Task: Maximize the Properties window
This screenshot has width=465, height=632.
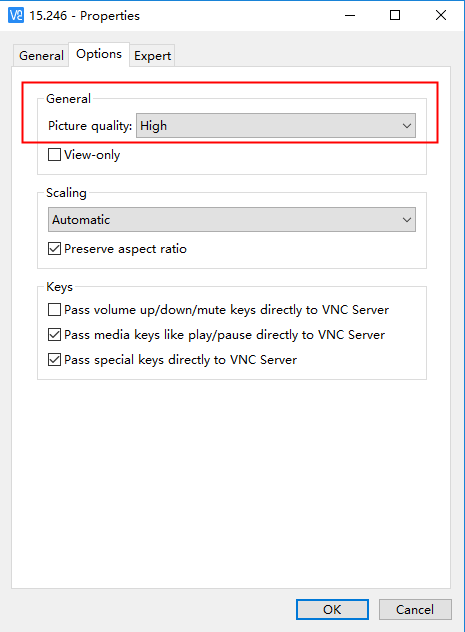Action: pyautogui.click(x=395, y=15)
